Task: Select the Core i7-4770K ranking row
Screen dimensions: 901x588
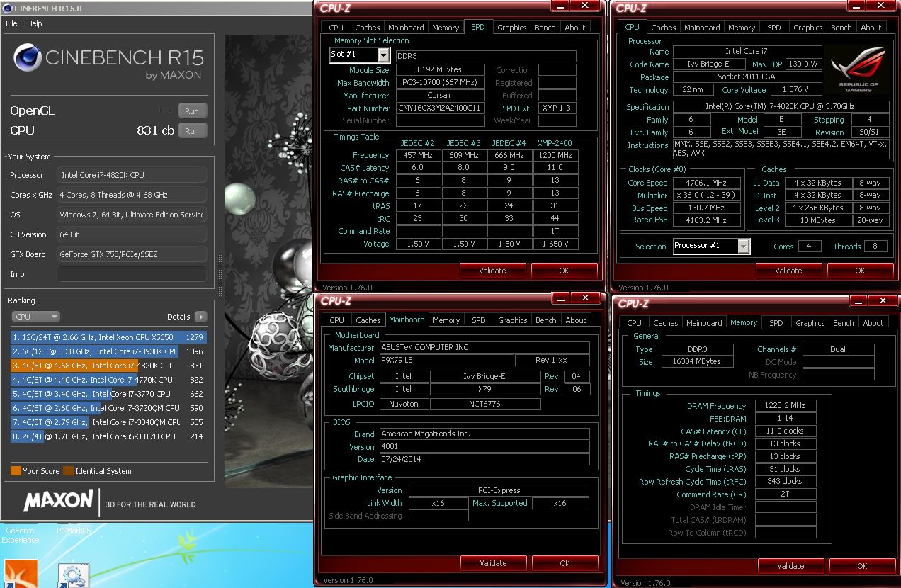Action: tap(109, 380)
